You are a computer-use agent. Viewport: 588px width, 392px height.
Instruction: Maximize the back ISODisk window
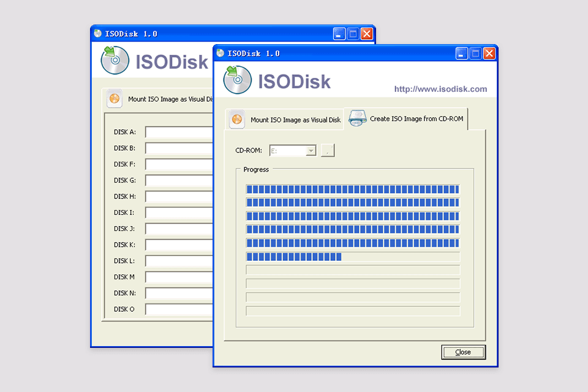353,34
